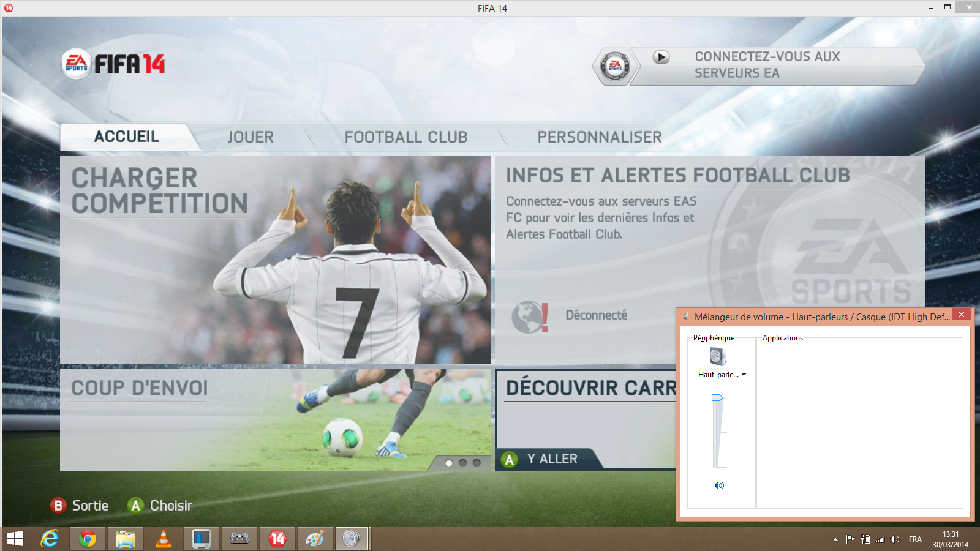Screen dimensions: 980x551
Task: Open the Windows Start button
Action: [15, 539]
